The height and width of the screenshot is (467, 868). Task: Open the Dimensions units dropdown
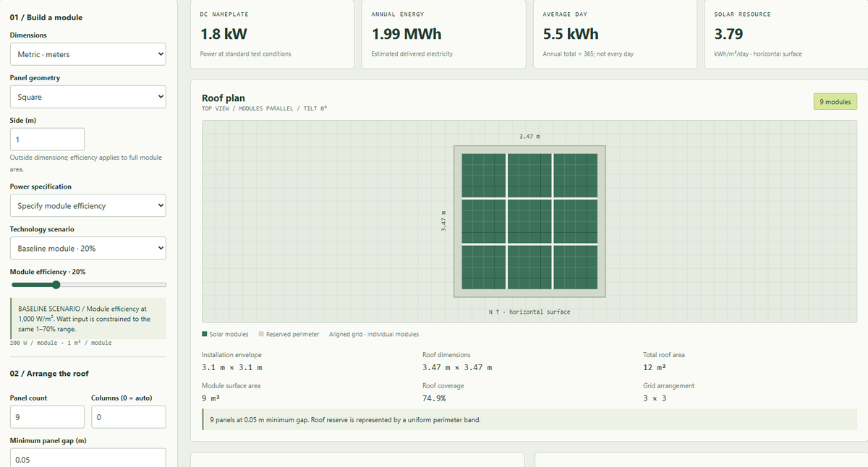tap(88, 54)
